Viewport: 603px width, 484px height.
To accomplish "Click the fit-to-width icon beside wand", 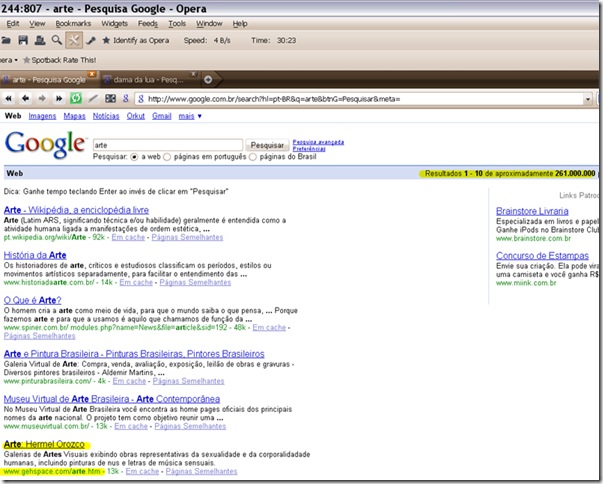I will pos(110,99).
